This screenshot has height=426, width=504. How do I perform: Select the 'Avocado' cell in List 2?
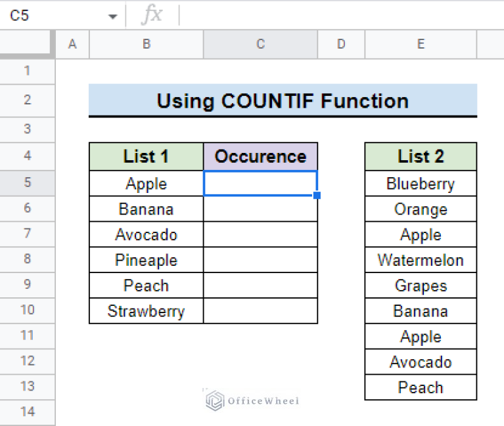click(x=421, y=362)
